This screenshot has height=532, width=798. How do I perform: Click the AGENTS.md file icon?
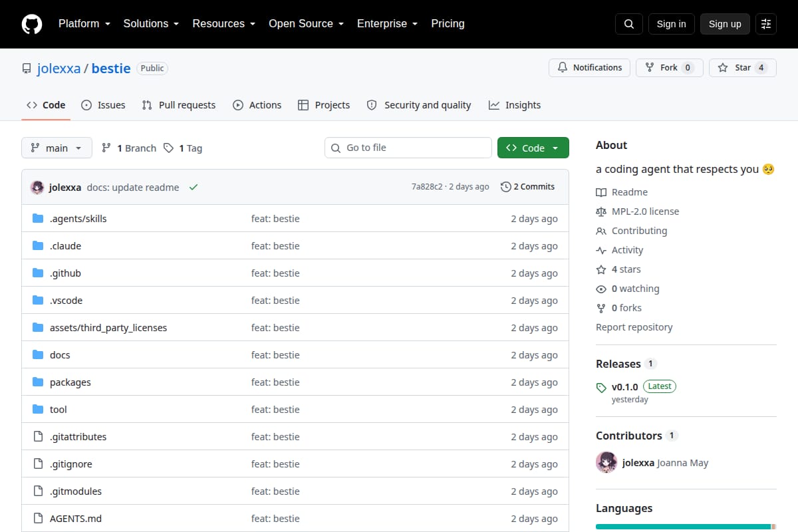click(x=38, y=519)
